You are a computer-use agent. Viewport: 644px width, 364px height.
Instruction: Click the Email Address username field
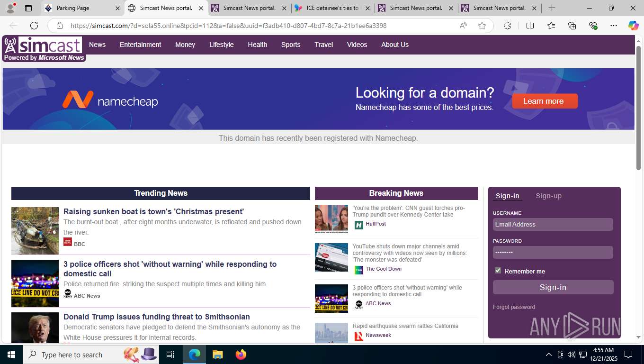point(553,224)
